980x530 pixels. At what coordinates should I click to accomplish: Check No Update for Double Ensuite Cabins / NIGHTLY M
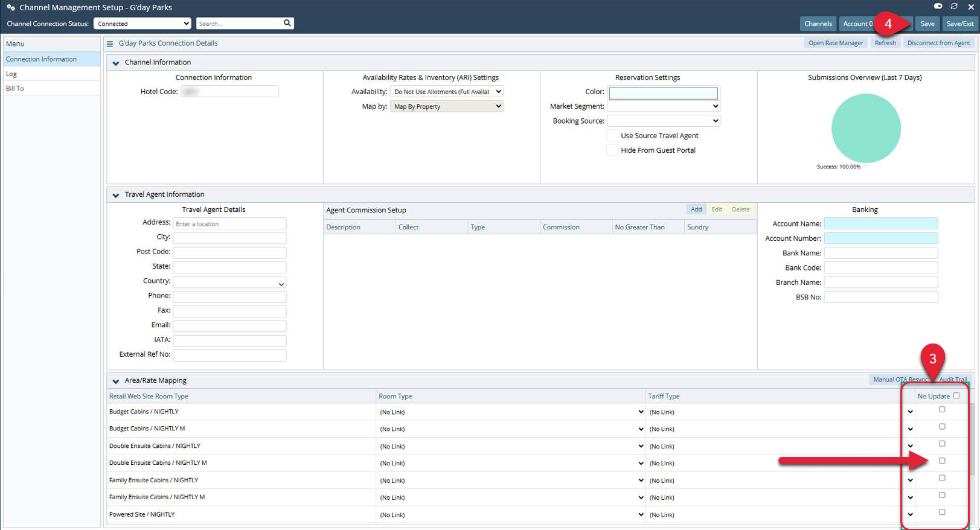point(942,461)
